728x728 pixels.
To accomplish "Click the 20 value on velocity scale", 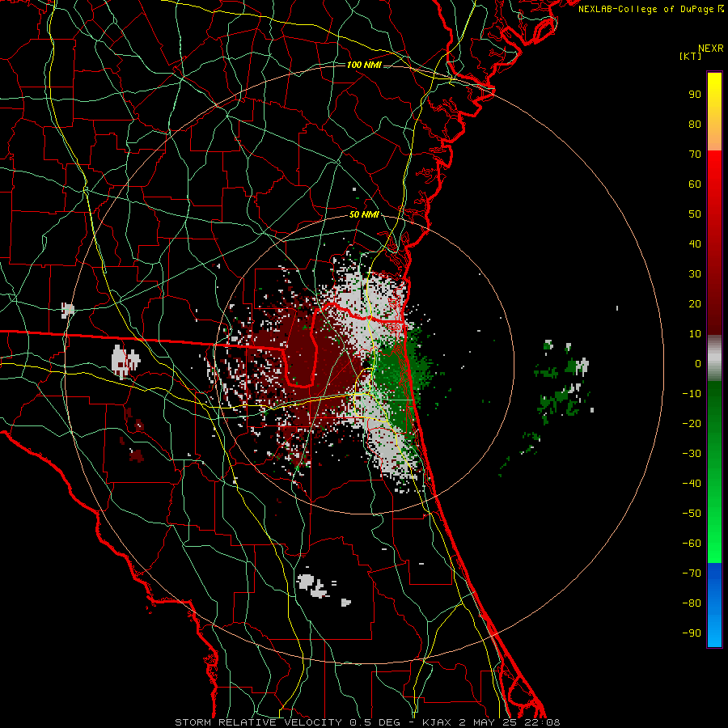I will [x=695, y=303].
